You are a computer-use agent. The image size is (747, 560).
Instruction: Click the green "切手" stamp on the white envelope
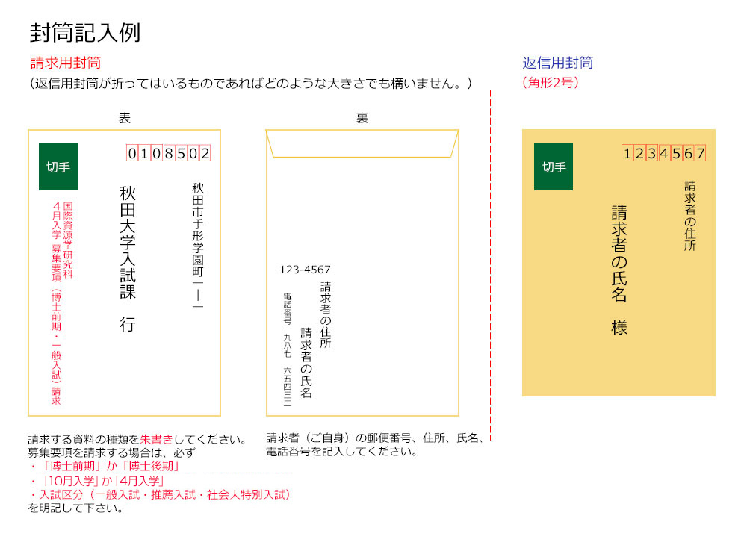[x=58, y=167]
